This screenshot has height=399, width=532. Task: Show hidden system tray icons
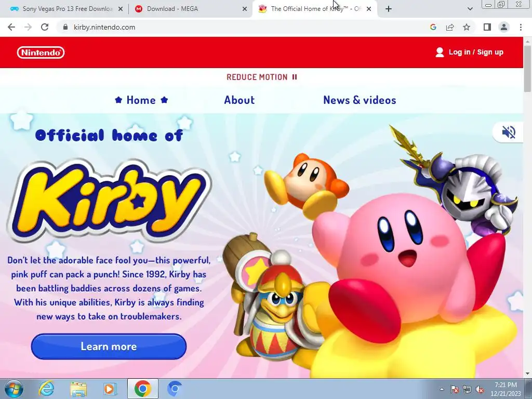(442, 389)
